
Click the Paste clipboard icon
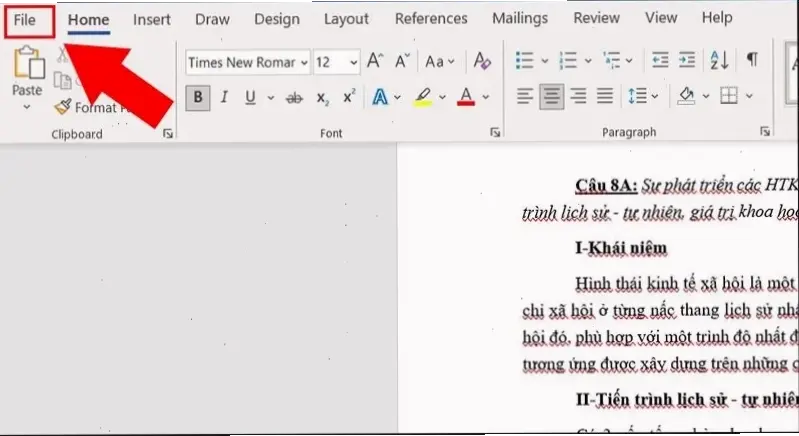point(29,63)
